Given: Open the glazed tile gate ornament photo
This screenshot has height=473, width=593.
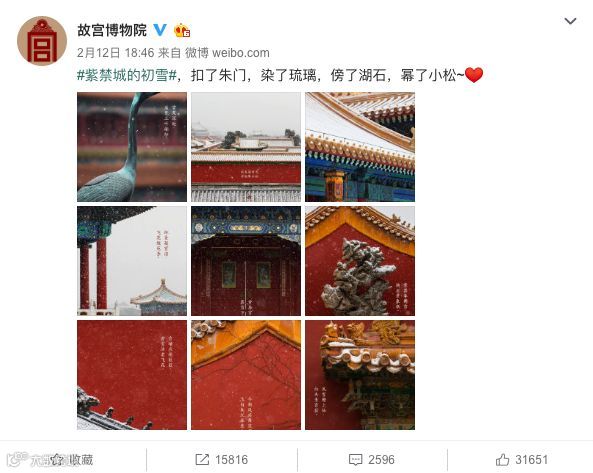Looking at the screenshot, I should 360,375.
